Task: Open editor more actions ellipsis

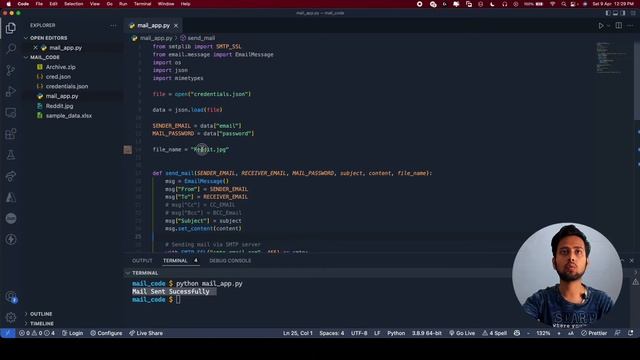Action: point(630,25)
